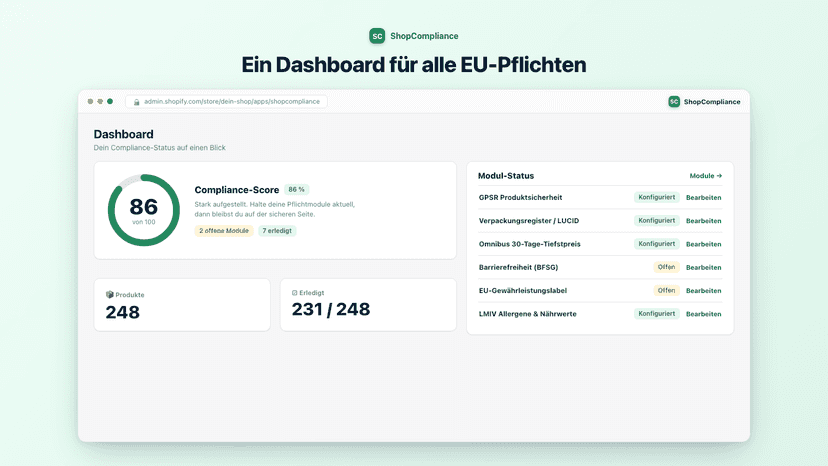The width and height of the screenshot is (828, 466).
Task: Click the '2 offene Module' tag
Action: pyautogui.click(x=224, y=230)
